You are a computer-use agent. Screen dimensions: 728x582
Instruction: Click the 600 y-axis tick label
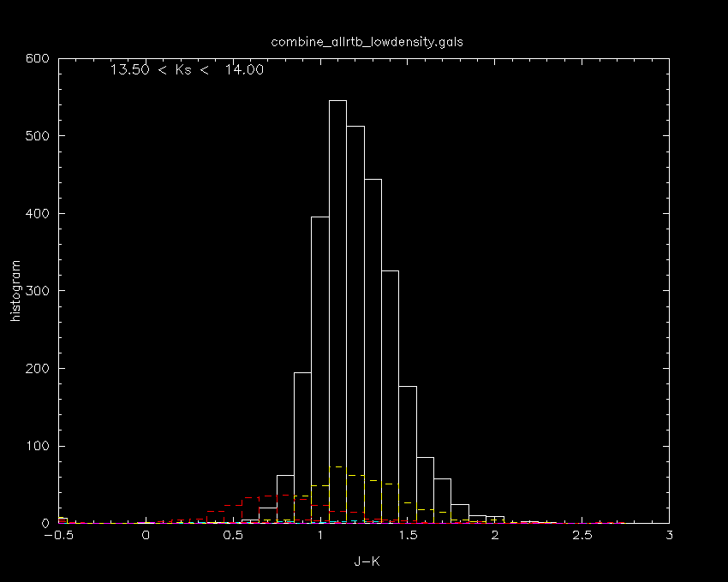(x=38, y=58)
